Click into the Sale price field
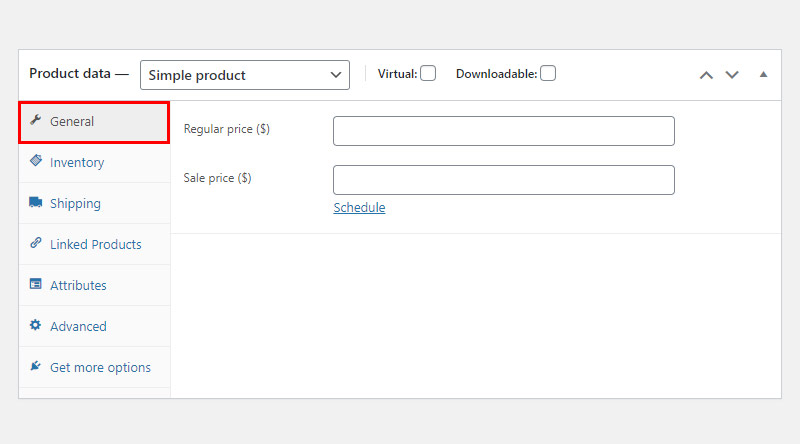Screen dimensions: 800x444 coord(504,180)
